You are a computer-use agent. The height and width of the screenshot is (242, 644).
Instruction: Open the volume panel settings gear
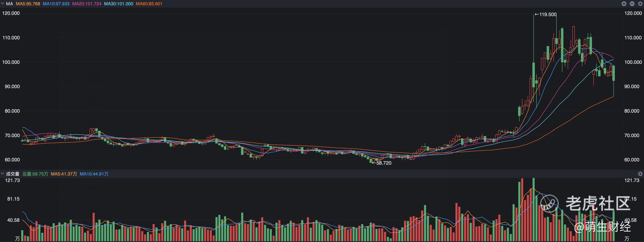[x=640, y=174]
